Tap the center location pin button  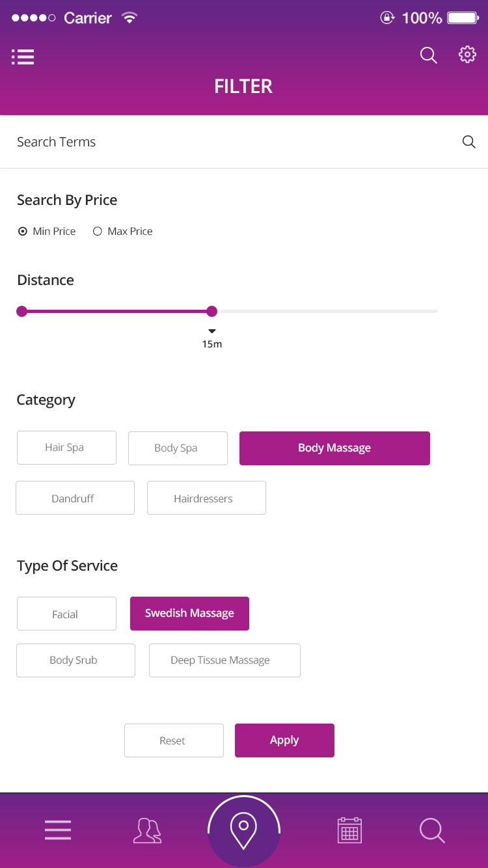244,831
